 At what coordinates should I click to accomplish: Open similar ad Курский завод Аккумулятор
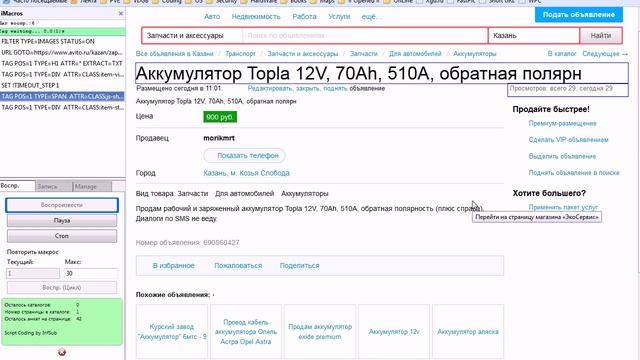point(172,331)
